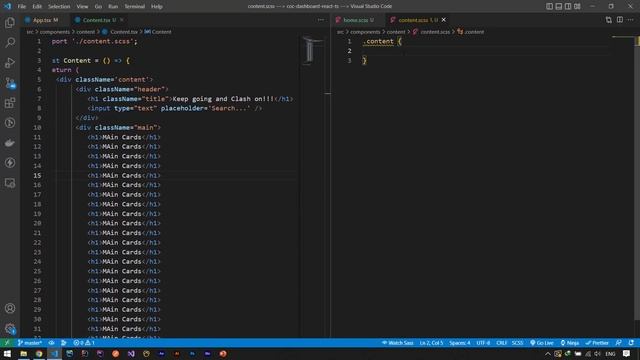Click the errors and warnings status indicator
The height and width of the screenshot is (360, 640).
[84, 343]
